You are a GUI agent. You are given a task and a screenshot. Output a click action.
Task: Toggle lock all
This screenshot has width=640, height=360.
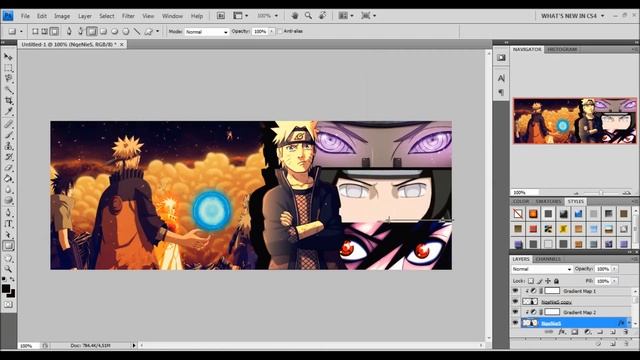(x=556, y=281)
